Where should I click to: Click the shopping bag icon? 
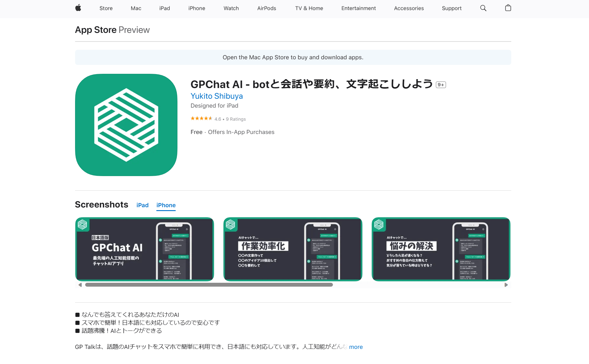(508, 8)
